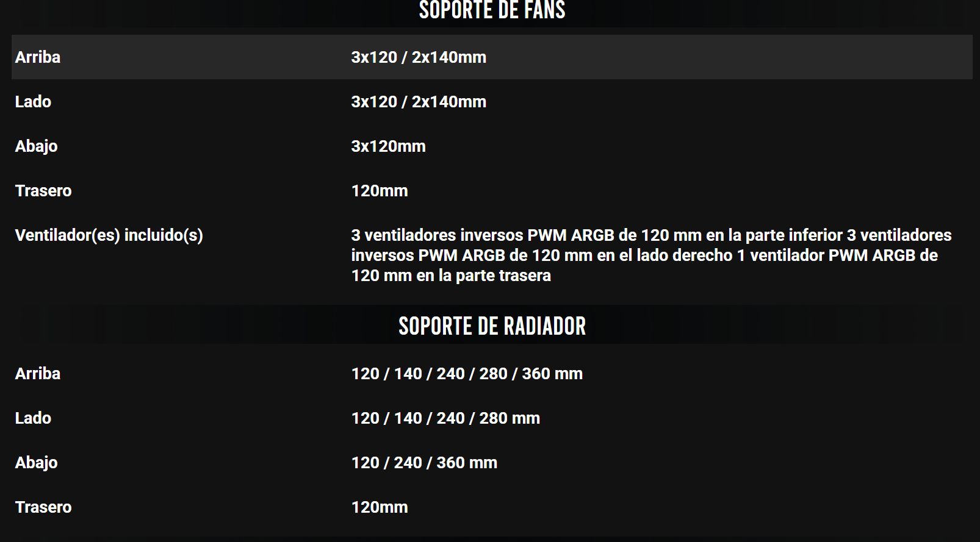Screen dimensions: 980x542
Task: Click the Lado label in fan support
Action: [x=33, y=102]
